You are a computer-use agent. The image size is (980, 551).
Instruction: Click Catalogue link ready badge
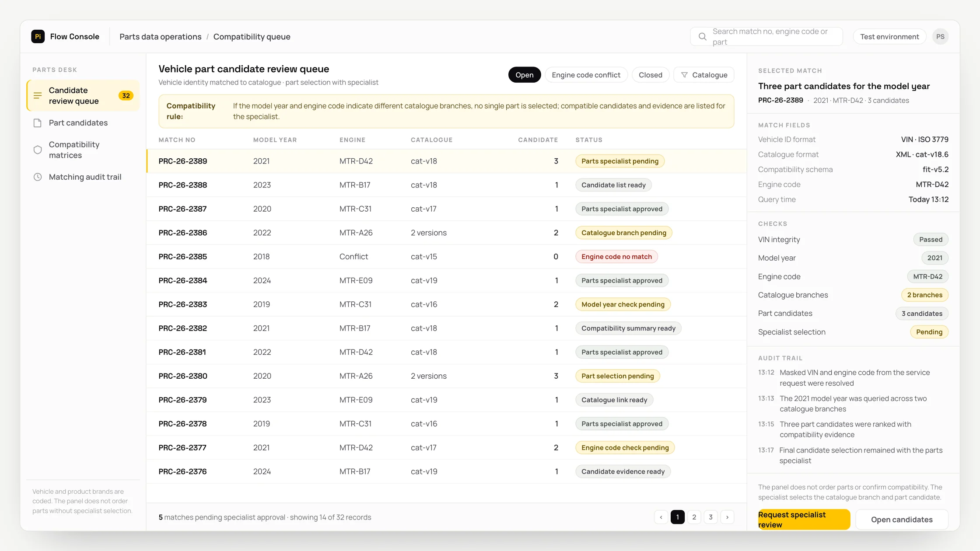click(614, 400)
